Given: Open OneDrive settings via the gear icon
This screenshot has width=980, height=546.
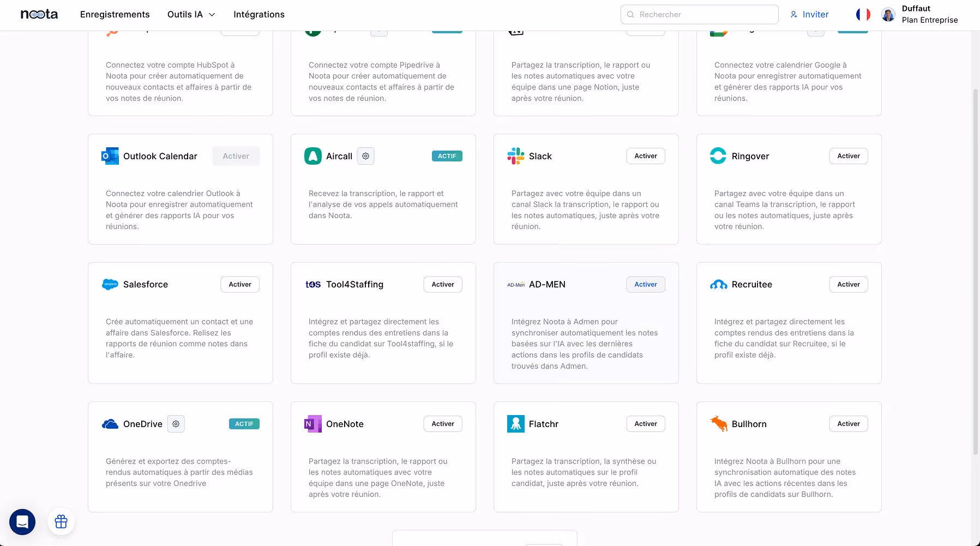Looking at the screenshot, I should 176,424.
